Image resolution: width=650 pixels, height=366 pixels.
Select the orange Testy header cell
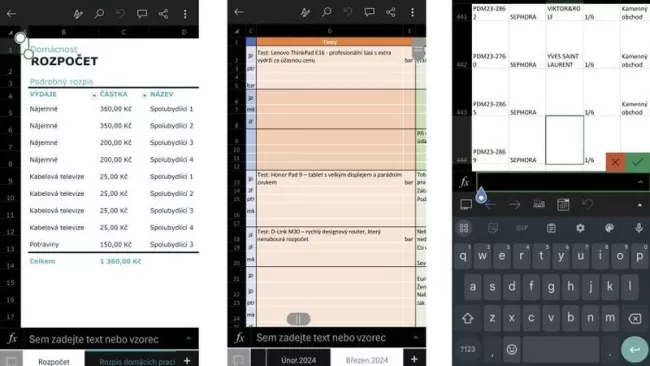coord(330,42)
